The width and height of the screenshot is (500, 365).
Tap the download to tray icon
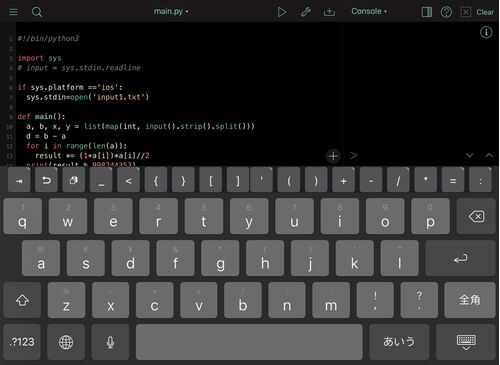tap(329, 12)
